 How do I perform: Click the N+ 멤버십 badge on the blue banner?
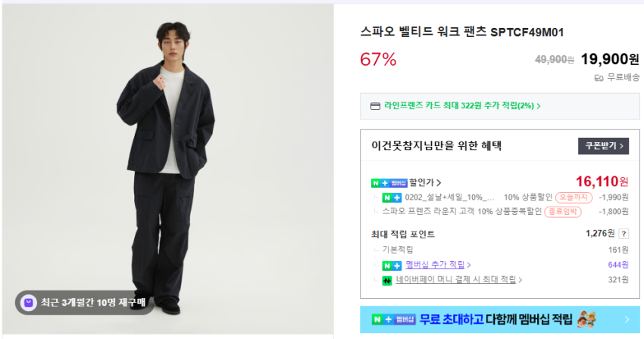(x=394, y=320)
